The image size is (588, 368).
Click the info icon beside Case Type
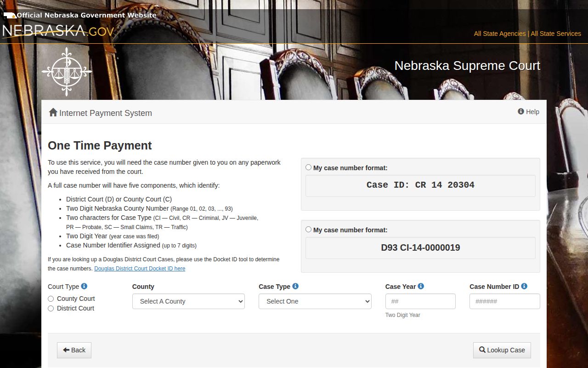point(295,286)
